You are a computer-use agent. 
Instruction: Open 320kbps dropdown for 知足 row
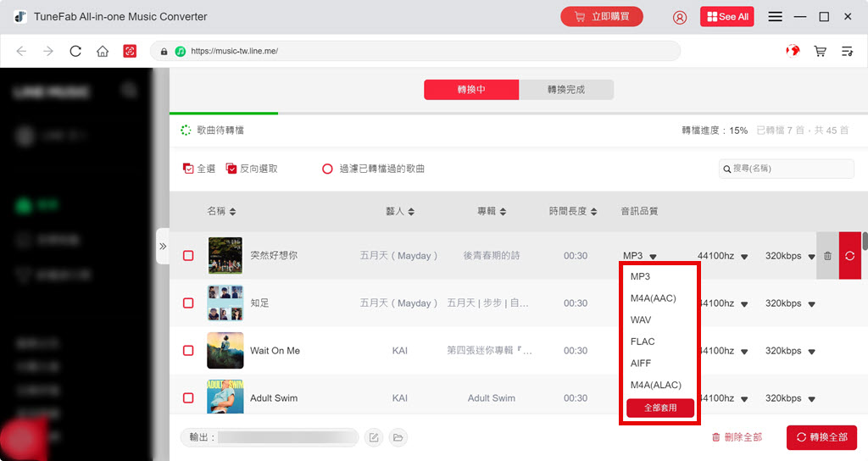tap(790, 303)
